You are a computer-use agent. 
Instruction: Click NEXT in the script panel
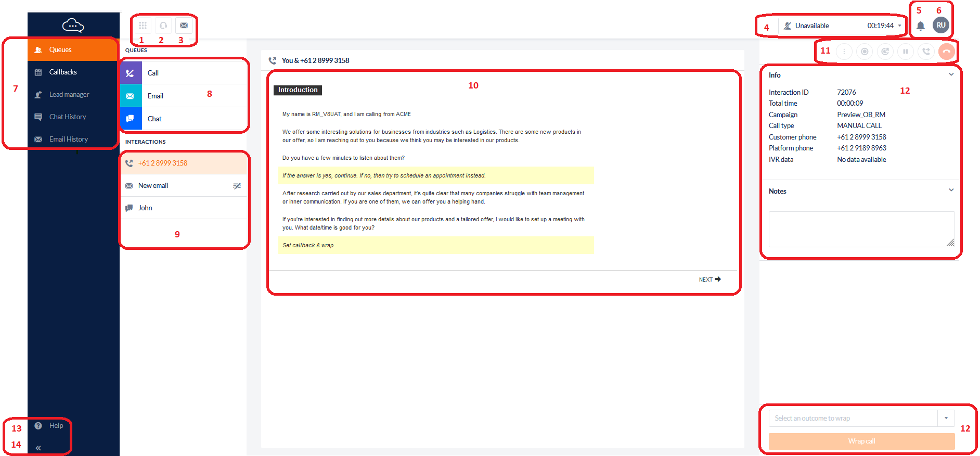point(710,280)
